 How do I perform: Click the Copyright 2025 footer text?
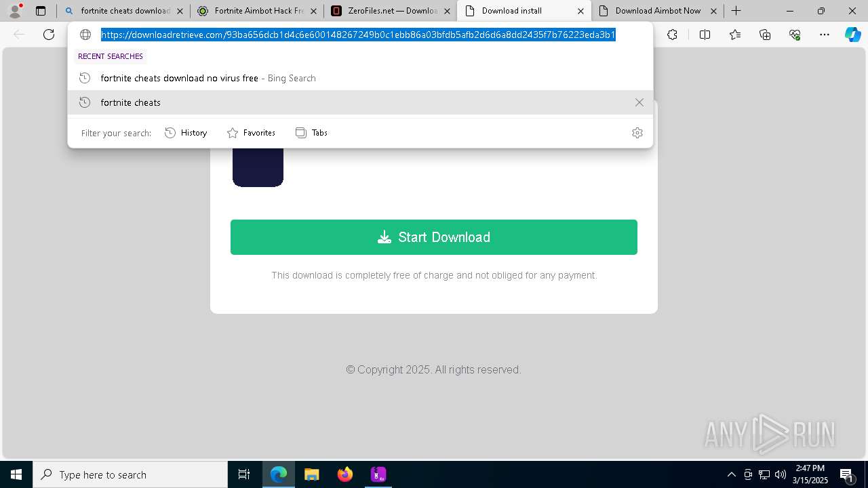coord(433,369)
